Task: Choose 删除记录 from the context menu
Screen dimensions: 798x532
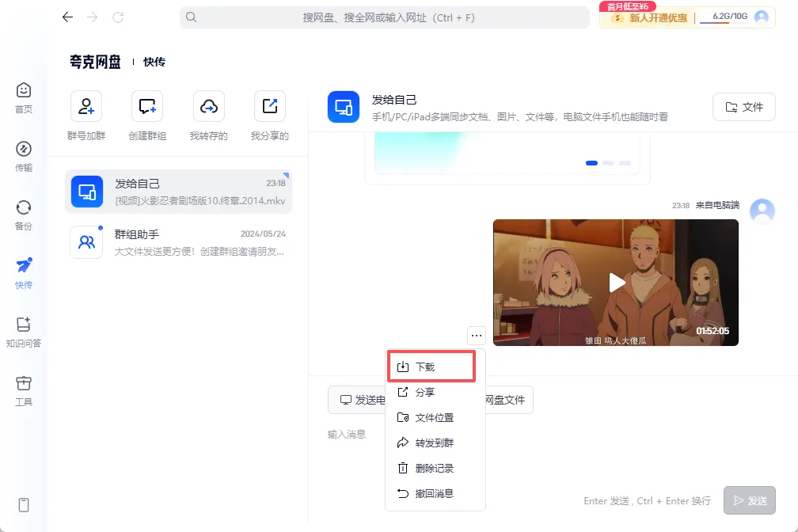Action: pyautogui.click(x=435, y=469)
